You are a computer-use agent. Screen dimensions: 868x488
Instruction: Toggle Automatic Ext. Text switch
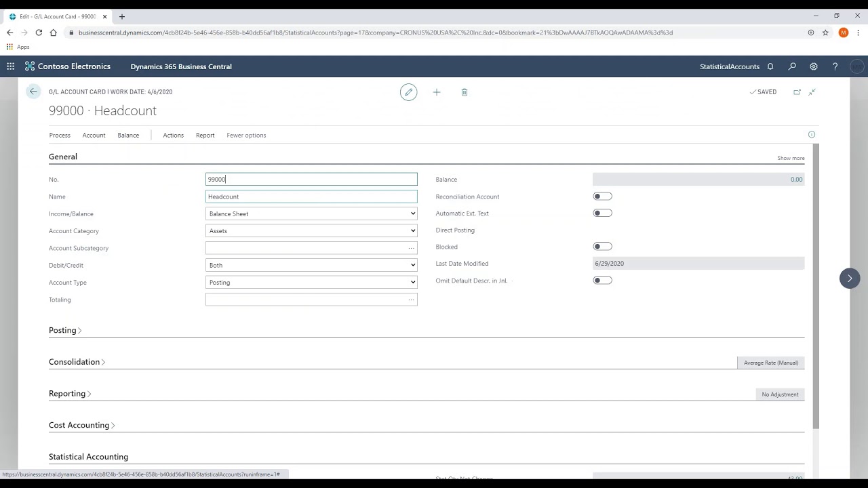coord(602,213)
